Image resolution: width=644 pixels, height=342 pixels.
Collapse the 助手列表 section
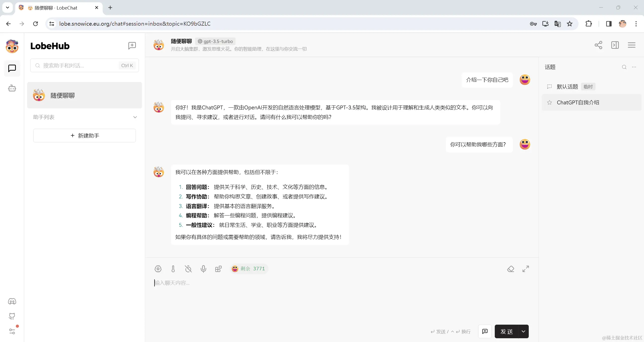(x=135, y=117)
